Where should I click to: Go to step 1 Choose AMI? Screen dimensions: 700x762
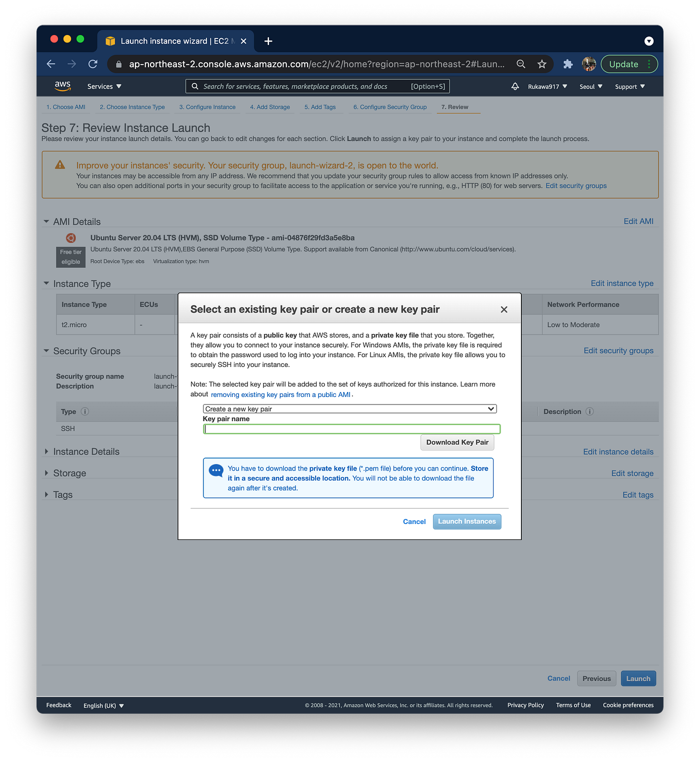click(x=66, y=107)
